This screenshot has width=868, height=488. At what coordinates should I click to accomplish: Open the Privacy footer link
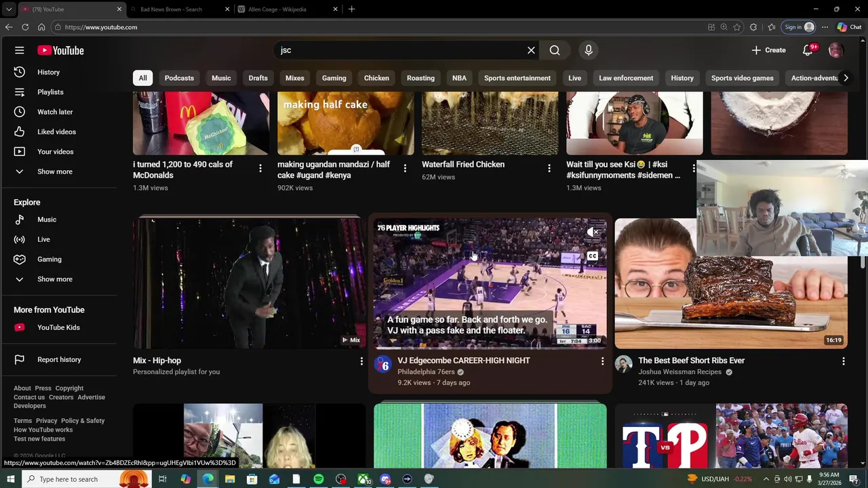pyautogui.click(x=46, y=421)
